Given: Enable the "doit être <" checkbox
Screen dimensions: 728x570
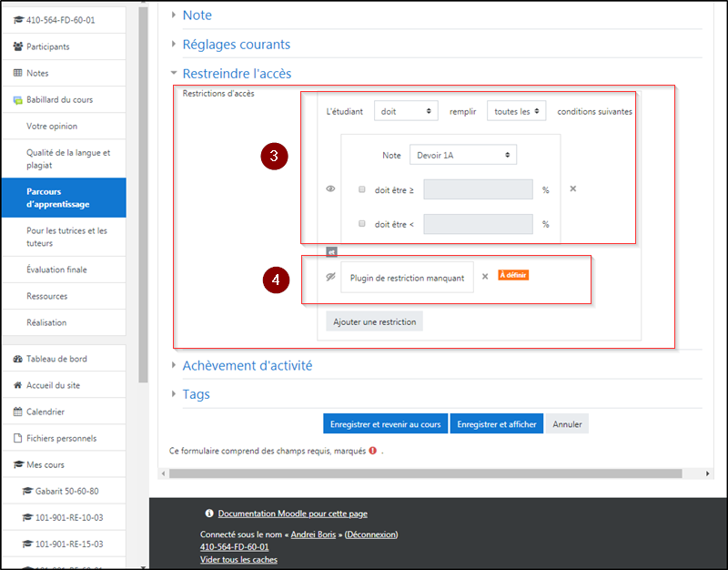Looking at the screenshot, I should pyautogui.click(x=361, y=224).
